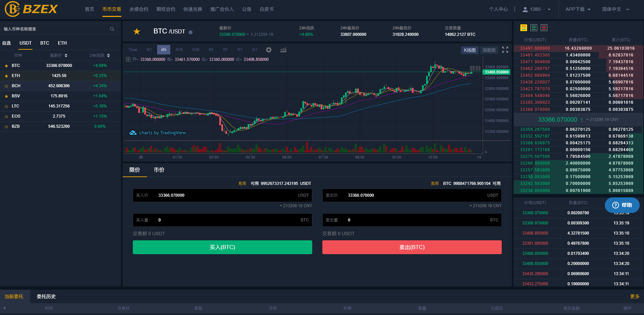Switch to the 市价 market order tab

point(159,170)
